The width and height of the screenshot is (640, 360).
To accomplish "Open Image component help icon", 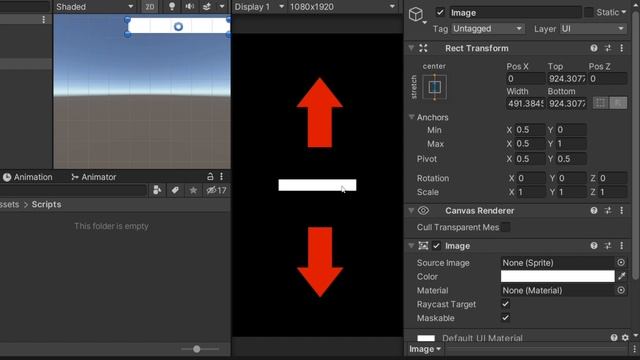I will pos(594,246).
